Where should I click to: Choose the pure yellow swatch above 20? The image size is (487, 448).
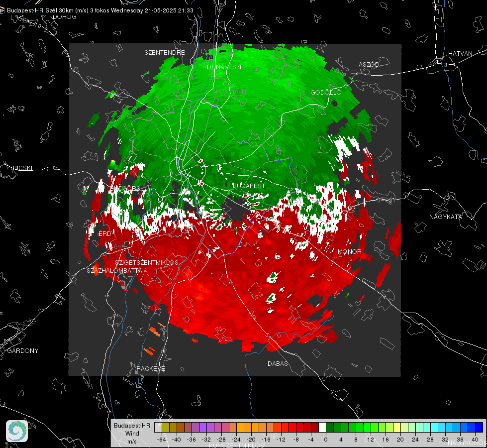tap(397, 427)
